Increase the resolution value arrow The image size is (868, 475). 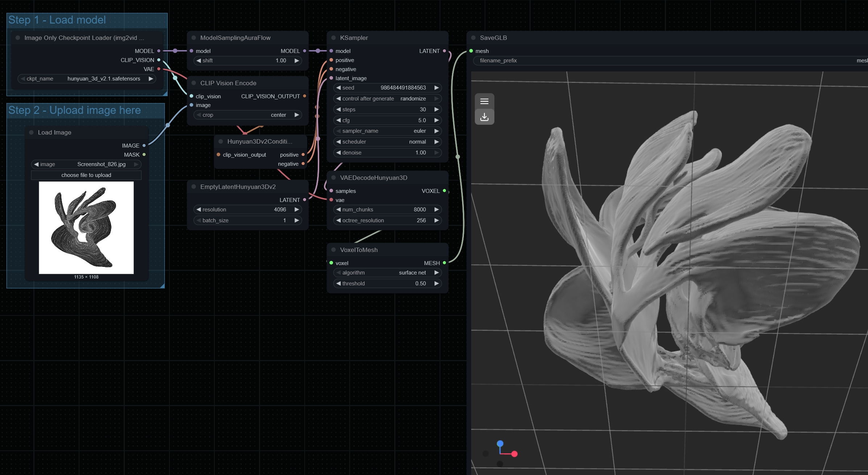pyautogui.click(x=296, y=210)
